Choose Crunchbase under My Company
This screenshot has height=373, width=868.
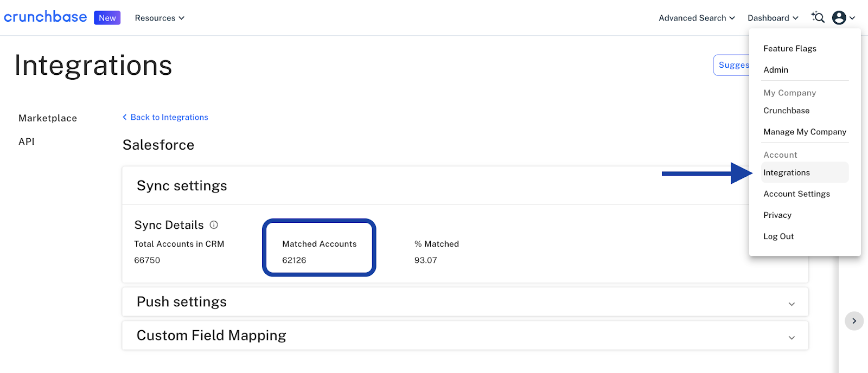(786, 111)
